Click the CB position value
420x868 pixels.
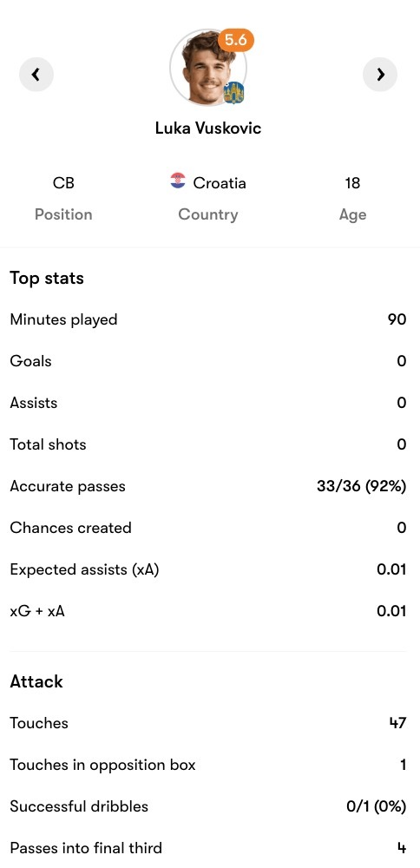coord(63,182)
